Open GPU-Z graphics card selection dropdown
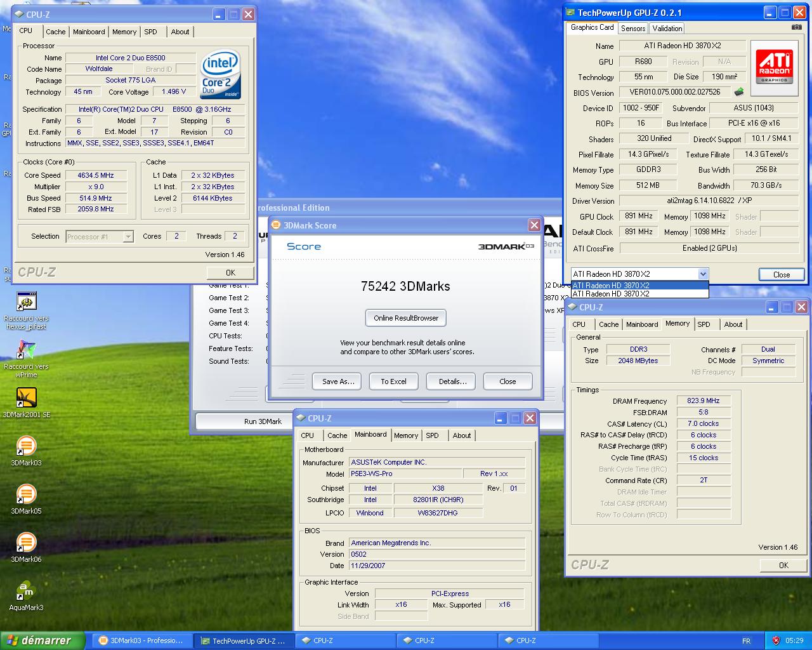Screen dimensions: 812x650 703,274
